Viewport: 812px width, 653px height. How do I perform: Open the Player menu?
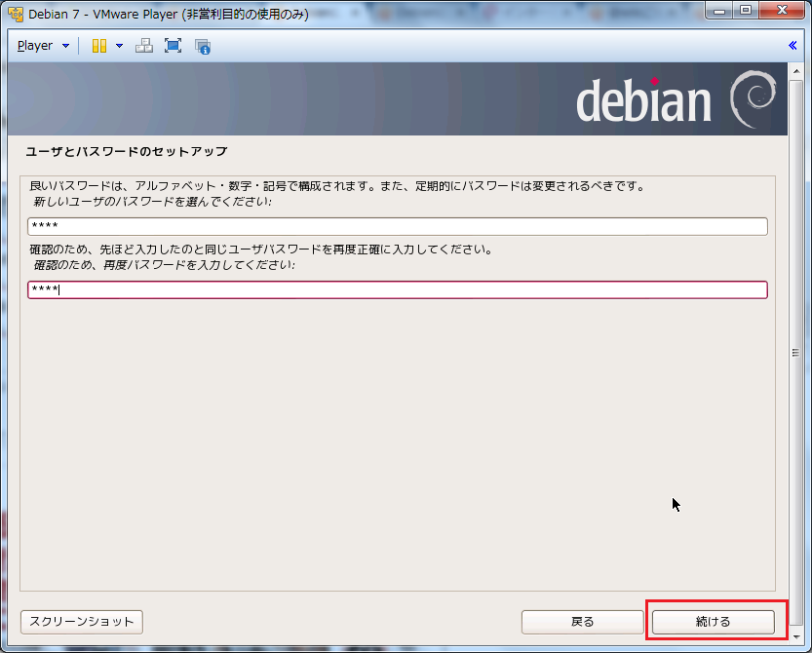click(35, 46)
